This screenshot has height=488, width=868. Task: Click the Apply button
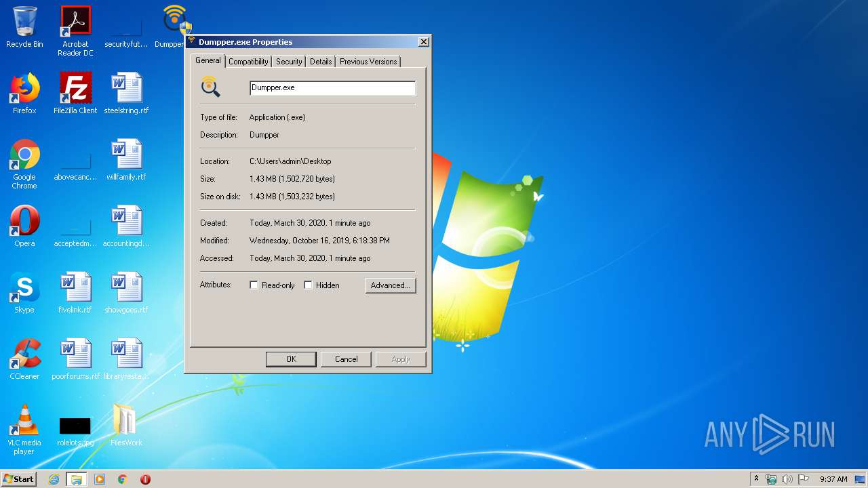click(401, 359)
